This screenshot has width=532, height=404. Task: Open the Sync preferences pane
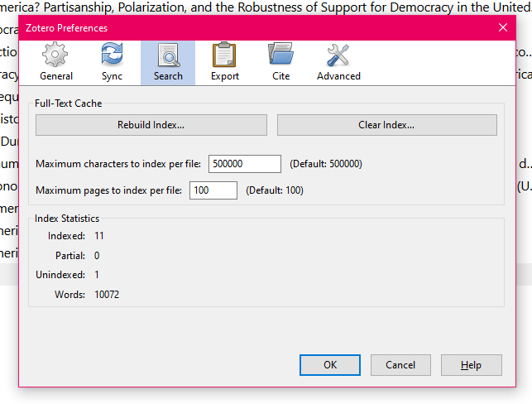coord(112,63)
